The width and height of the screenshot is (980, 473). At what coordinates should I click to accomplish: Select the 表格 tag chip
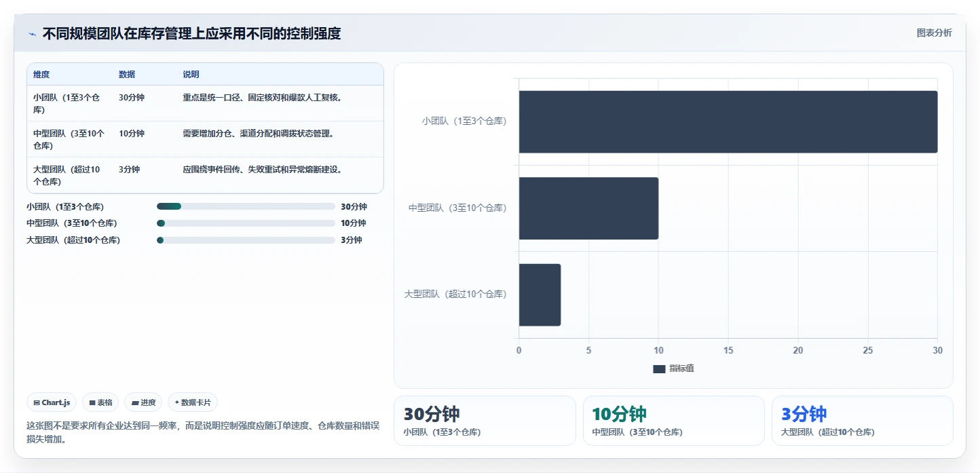point(100,402)
